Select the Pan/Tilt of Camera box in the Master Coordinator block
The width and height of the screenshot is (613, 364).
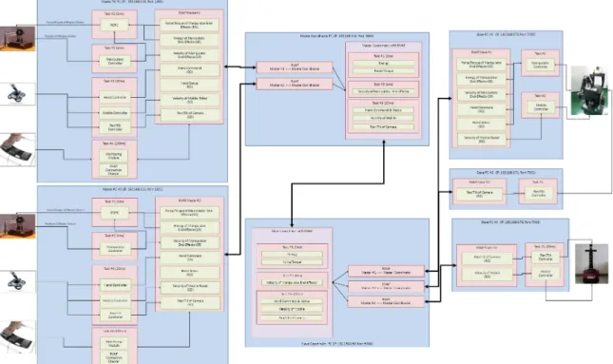point(384,126)
